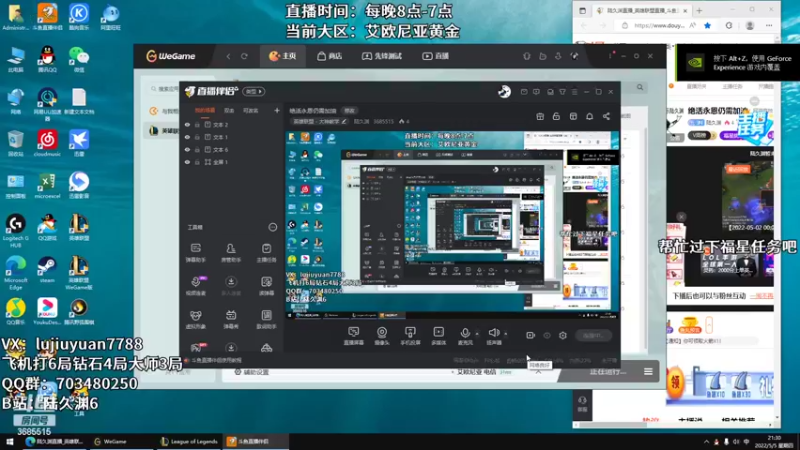Toggle the lock on the 文本 2 layer
Image resolution: width=800 pixels, height=450 pixels.
[197, 124]
